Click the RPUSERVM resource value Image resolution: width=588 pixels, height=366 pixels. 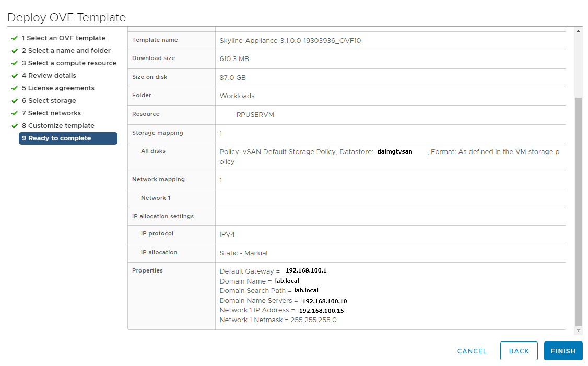pyautogui.click(x=255, y=115)
